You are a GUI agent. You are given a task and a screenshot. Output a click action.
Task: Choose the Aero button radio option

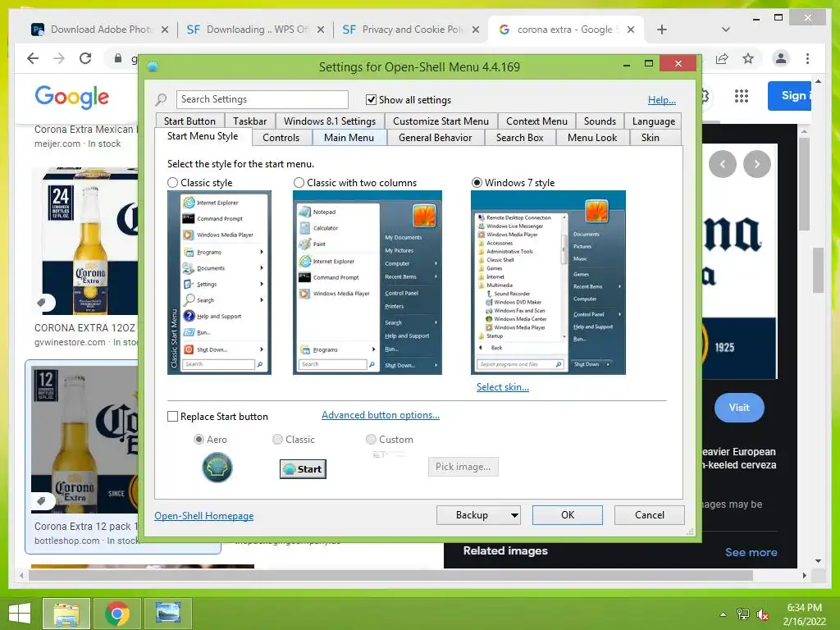click(x=199, y=440)
